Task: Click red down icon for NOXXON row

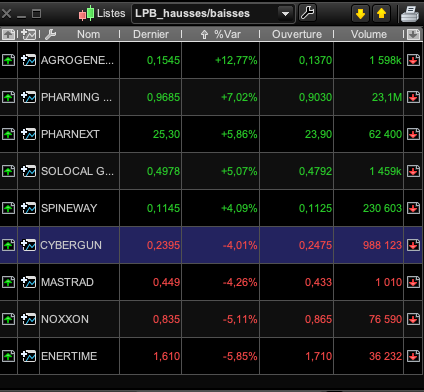Action: pyautogui.click(x=413, y=319)
